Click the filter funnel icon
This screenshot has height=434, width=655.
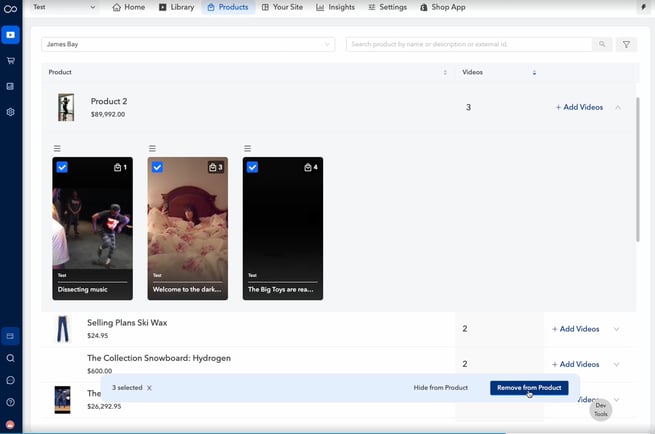[626, 45]
